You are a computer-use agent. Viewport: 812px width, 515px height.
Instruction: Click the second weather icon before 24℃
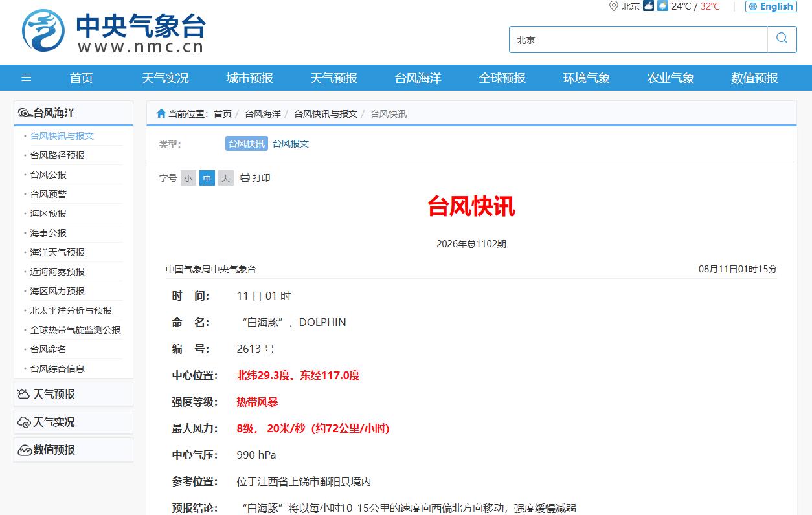click(662, 6)
